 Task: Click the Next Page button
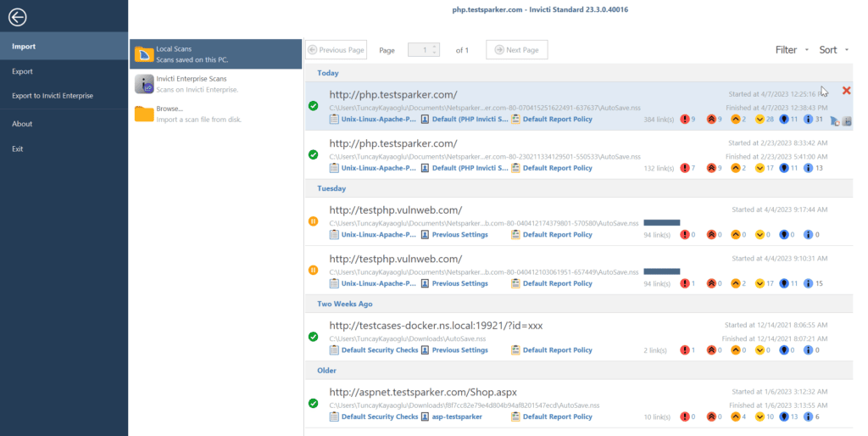click(516, 50)
